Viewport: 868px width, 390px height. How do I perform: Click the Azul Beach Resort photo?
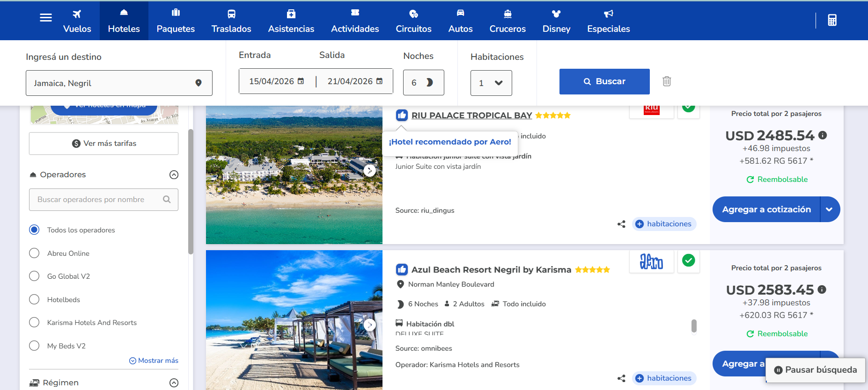click(x=294, y=320)
